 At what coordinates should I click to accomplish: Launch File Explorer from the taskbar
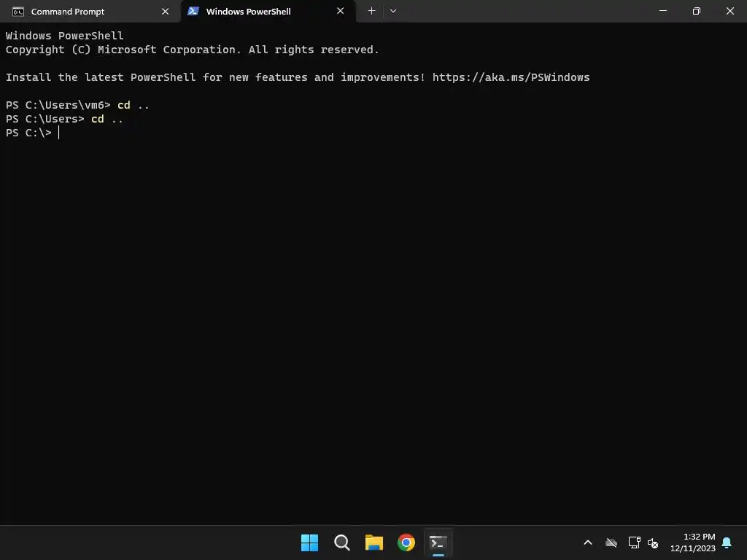pyautogui.click(x=374, y=542)
